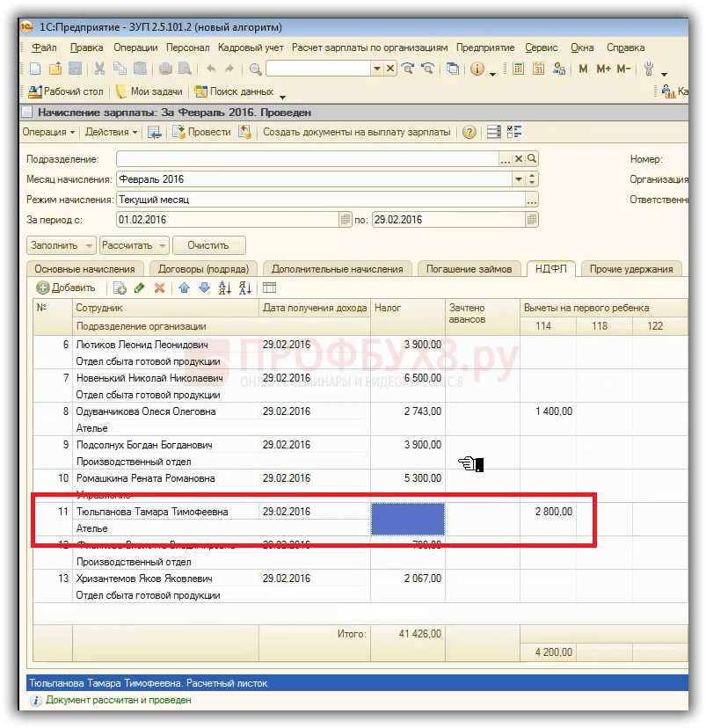Image resolution: width=706 pixels, height=728 pixels.
Task: Click the Open file icon
Action: tap(55, 69)
